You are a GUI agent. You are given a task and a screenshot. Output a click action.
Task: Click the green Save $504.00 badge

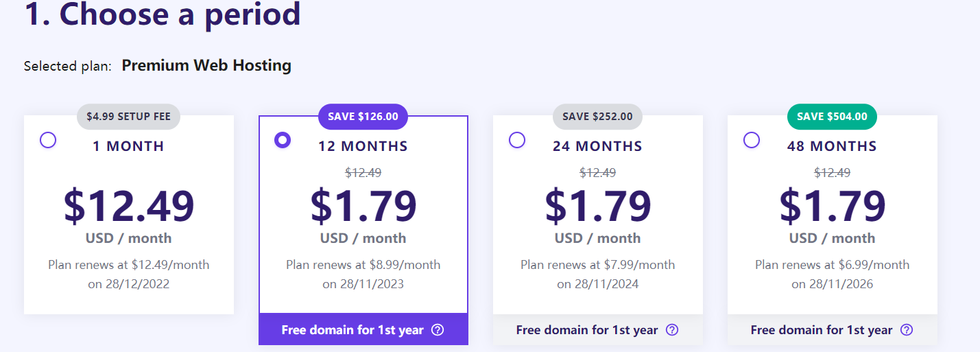[x=832, y=117]
